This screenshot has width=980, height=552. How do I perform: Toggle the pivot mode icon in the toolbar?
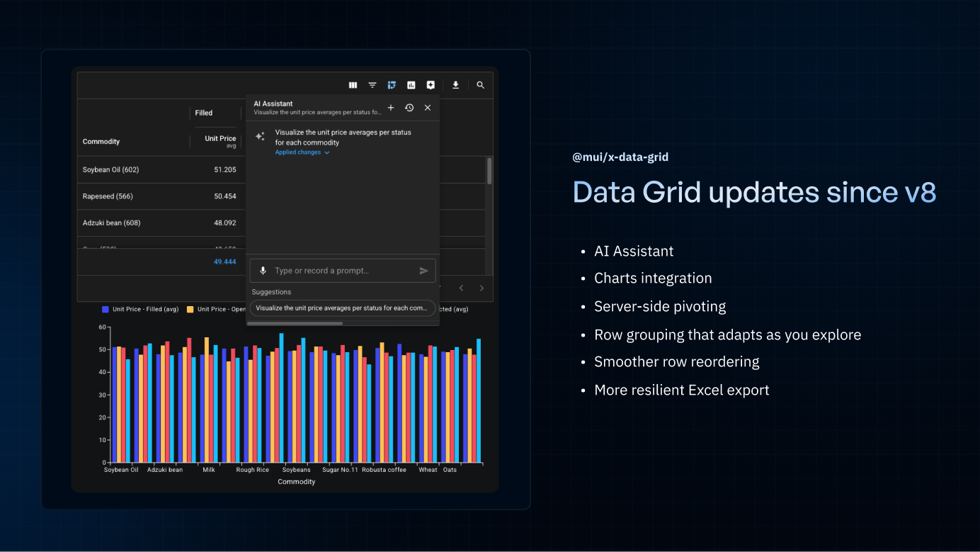click(x=392, y=85)
